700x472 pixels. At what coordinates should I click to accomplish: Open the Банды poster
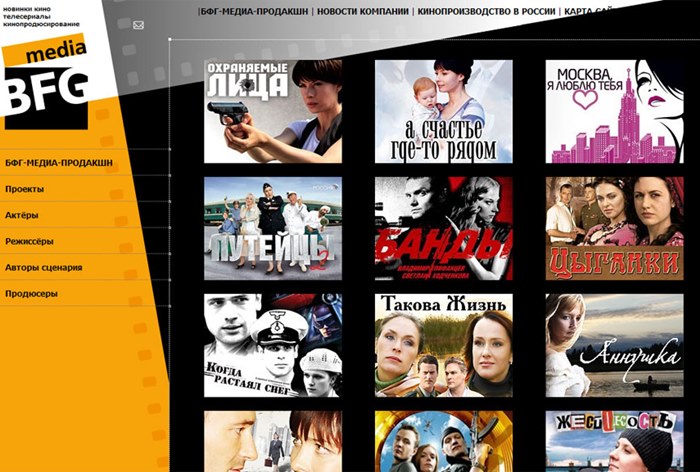click(444, 228)
